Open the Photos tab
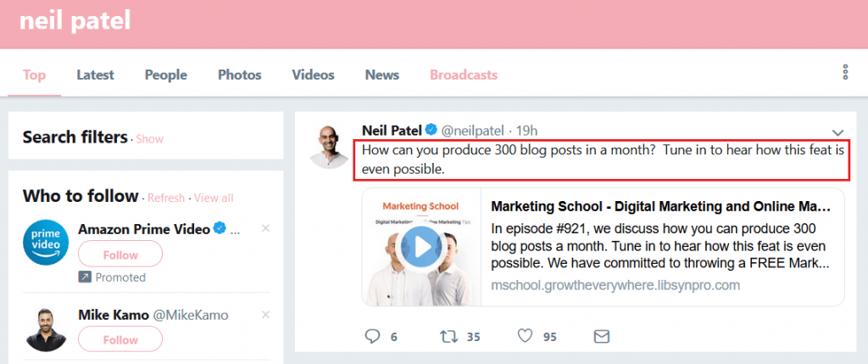 point(240,75)
